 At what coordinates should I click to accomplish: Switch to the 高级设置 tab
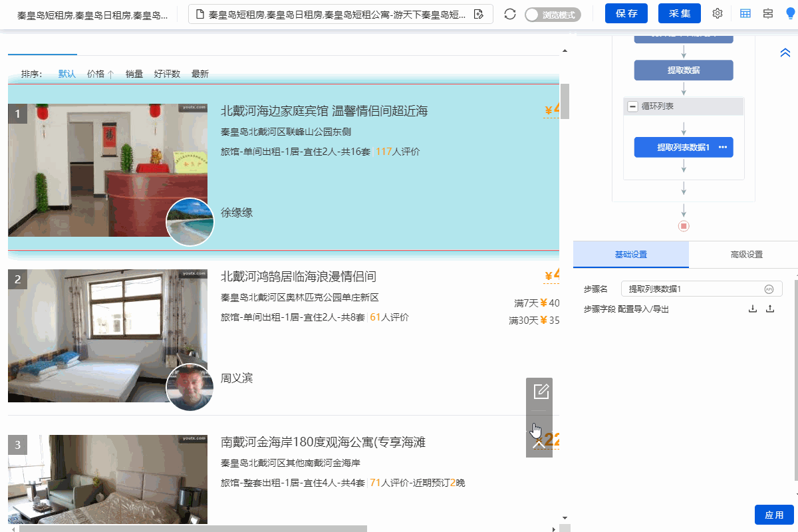pyautogui.click(x=746, y=255)
